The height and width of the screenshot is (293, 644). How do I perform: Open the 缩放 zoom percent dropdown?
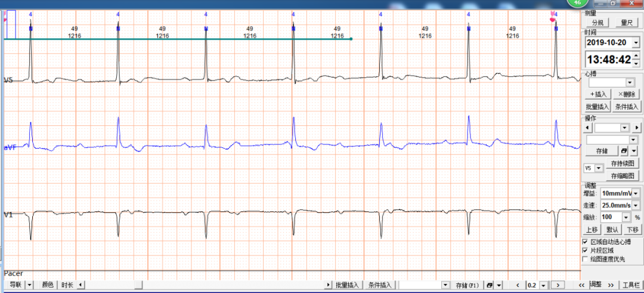626,217
